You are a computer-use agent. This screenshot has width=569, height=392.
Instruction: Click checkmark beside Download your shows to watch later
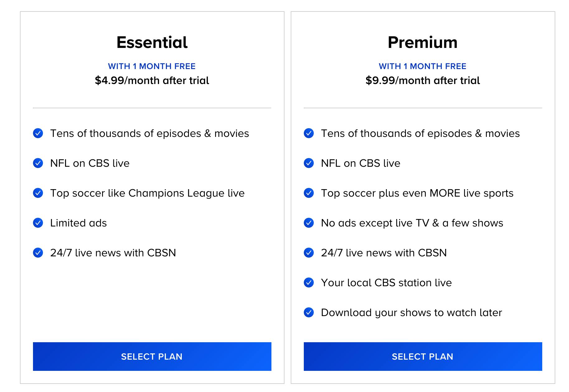pos(309,312)
